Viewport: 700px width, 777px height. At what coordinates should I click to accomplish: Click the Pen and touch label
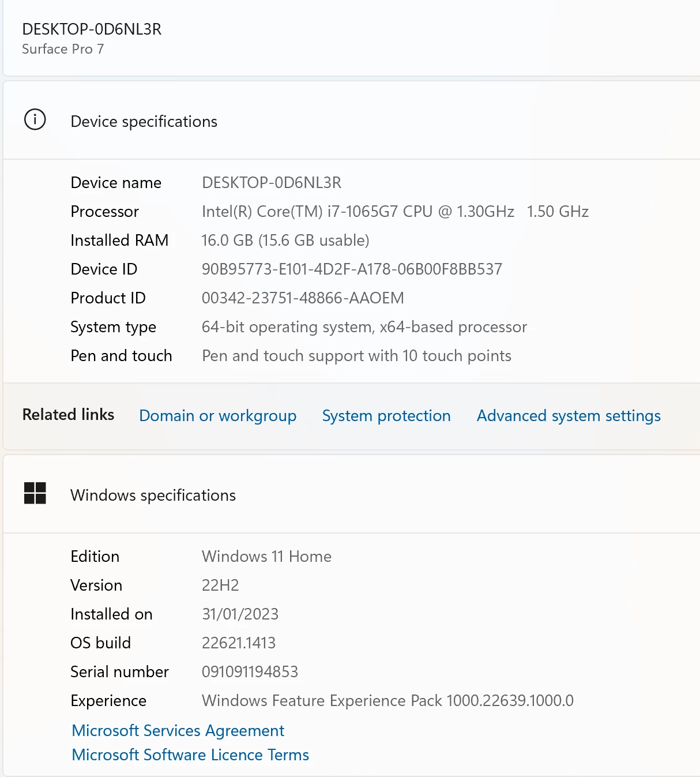pos(121,355)
